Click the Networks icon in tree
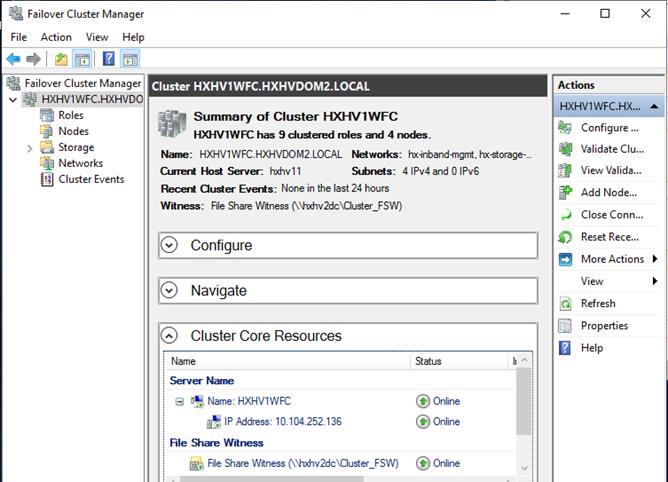Viewport: 668px width, 482px height. [47, 163]
